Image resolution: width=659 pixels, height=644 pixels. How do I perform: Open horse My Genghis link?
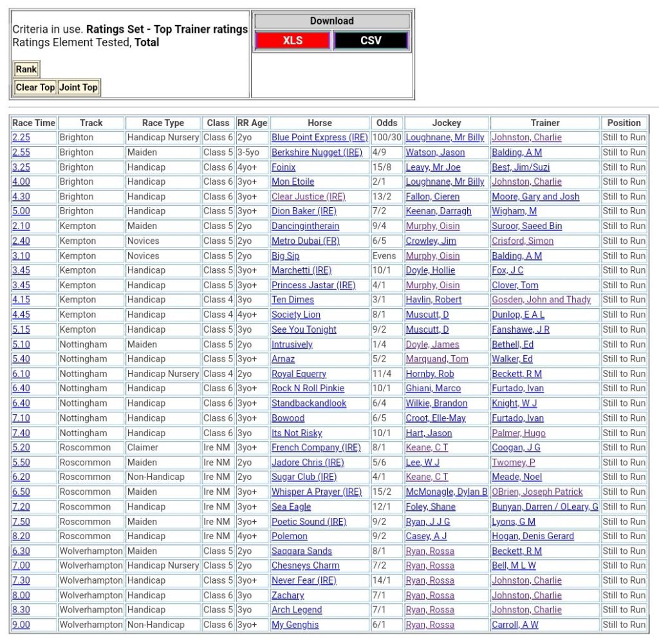coord(295,625)
